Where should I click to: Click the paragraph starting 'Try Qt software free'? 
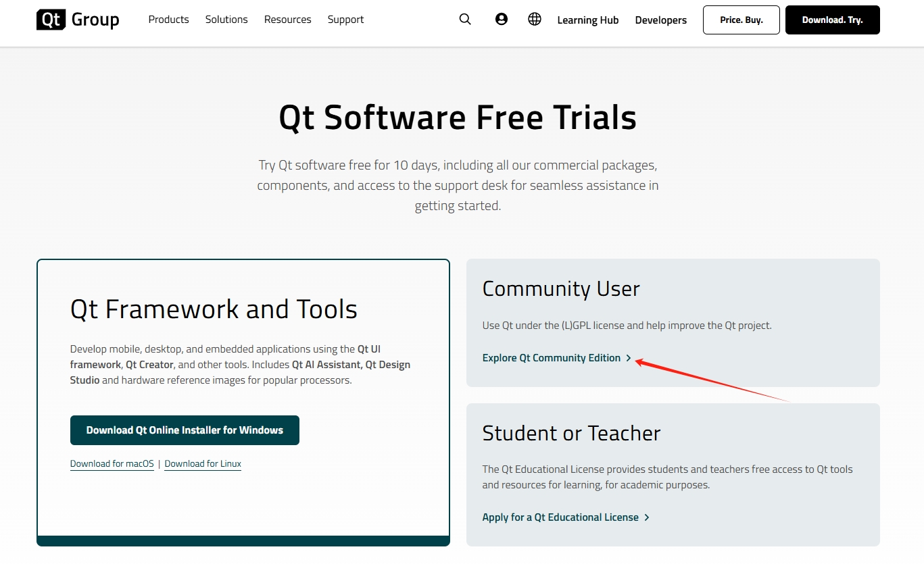point(458,185)
